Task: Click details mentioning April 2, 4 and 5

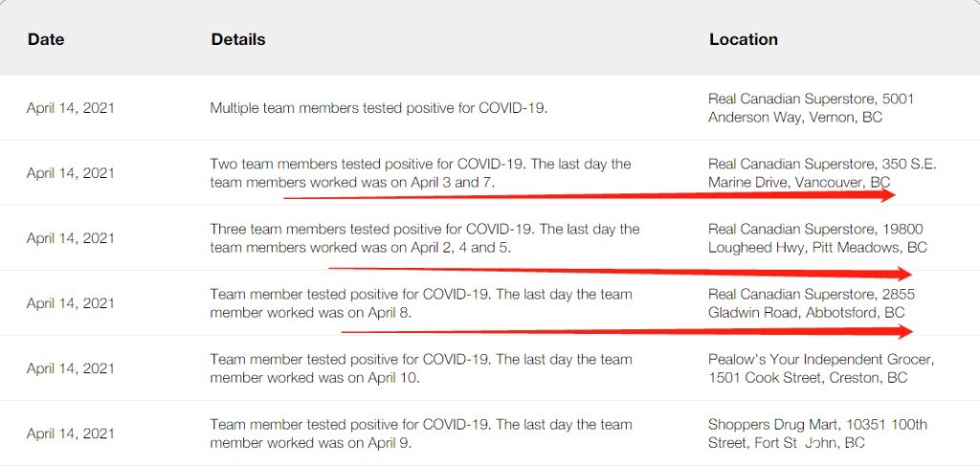Action: 424,238
